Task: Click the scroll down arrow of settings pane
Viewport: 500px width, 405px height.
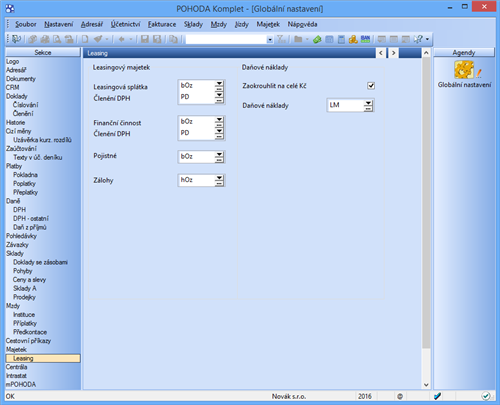Action: [x=426, y=385]
